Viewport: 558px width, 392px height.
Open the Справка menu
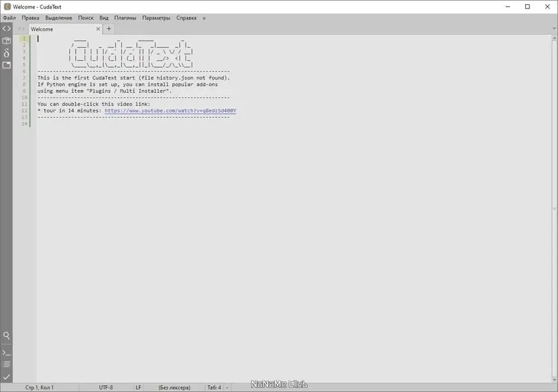[x=186, y=17]
